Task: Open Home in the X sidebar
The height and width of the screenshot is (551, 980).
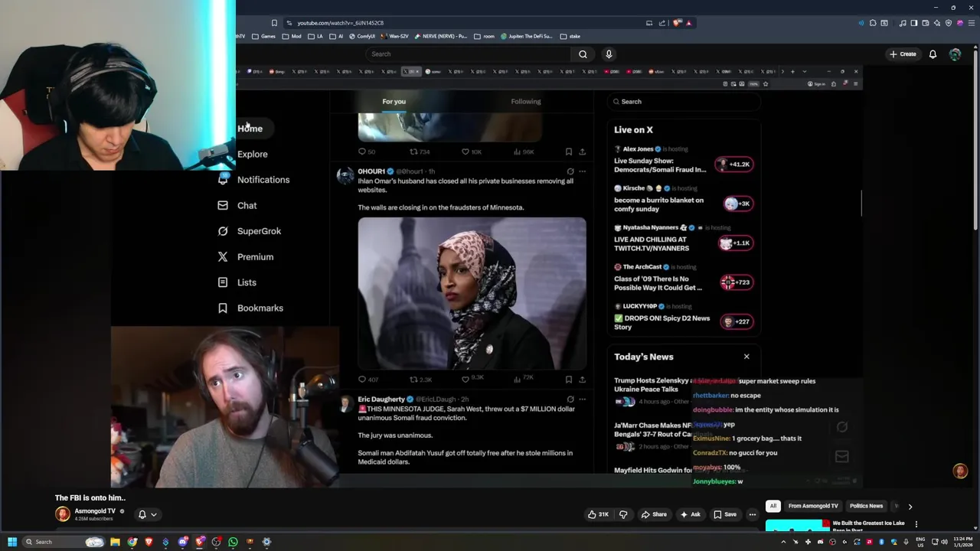Action: 250,129
